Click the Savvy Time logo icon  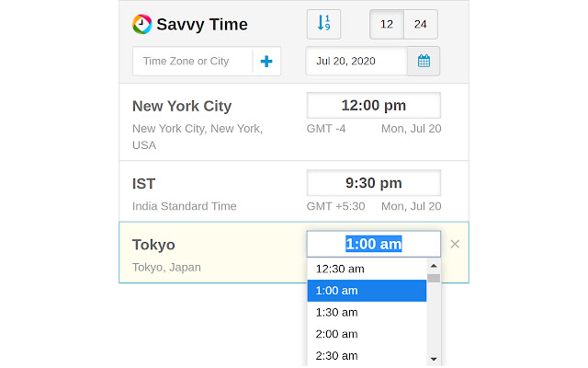pos(142,24)
